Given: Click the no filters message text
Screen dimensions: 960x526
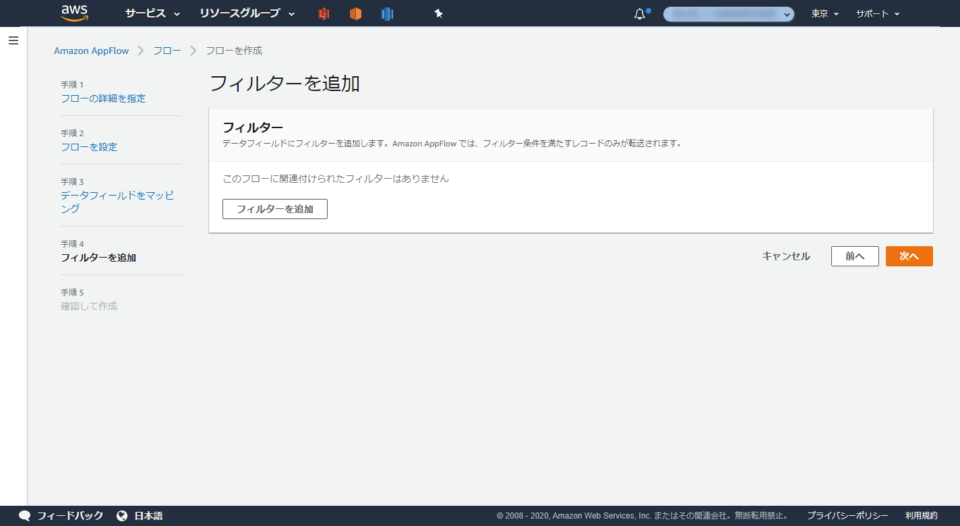Looking at the screenshot, I should (x=336, y=179).
